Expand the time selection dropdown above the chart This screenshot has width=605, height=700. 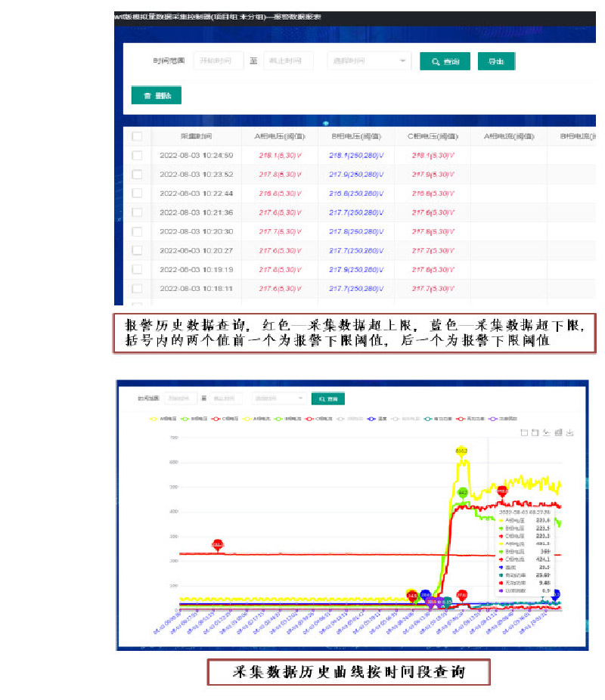pyautogui.click(x=278, y=398)
